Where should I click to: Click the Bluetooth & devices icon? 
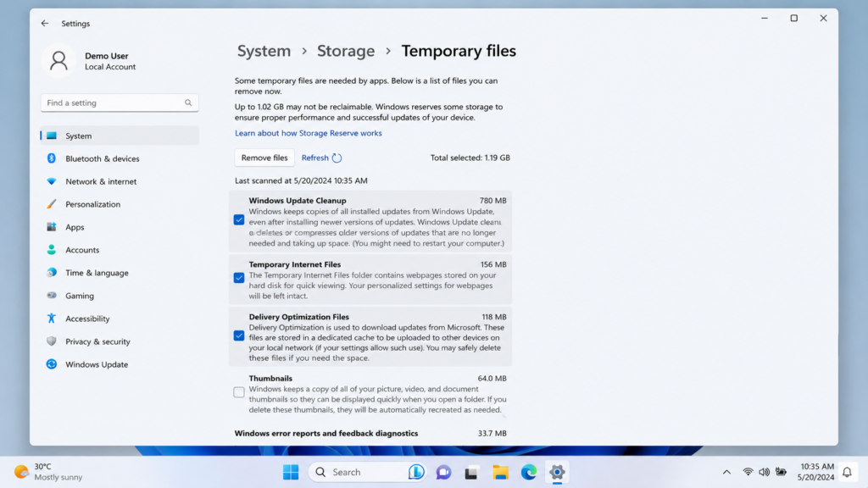52,158
